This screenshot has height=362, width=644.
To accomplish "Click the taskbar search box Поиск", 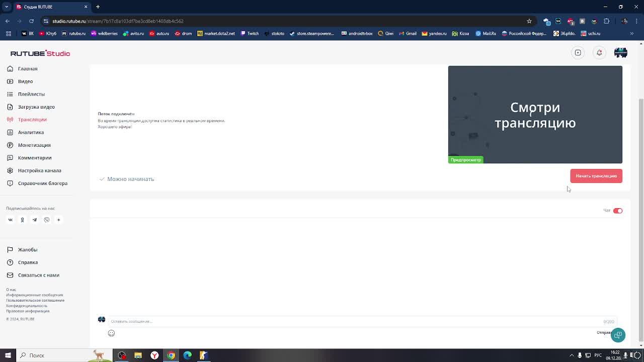I will click(x=64, y=355).
